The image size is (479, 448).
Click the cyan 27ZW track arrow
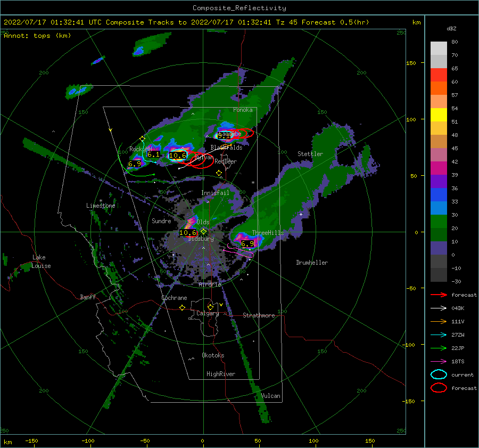[x=439, y=335]
